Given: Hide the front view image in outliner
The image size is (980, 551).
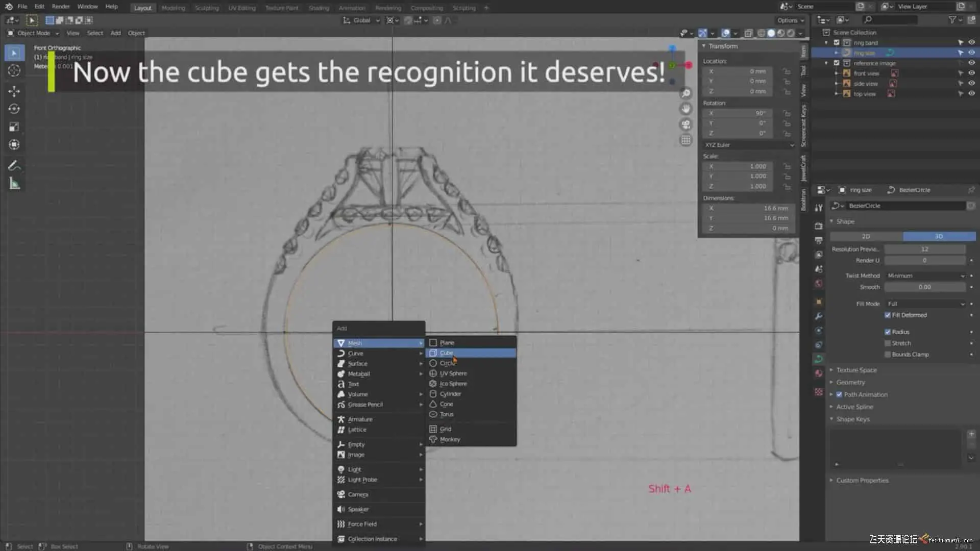Looking at the screenshot, I should (x=971, y=73).
